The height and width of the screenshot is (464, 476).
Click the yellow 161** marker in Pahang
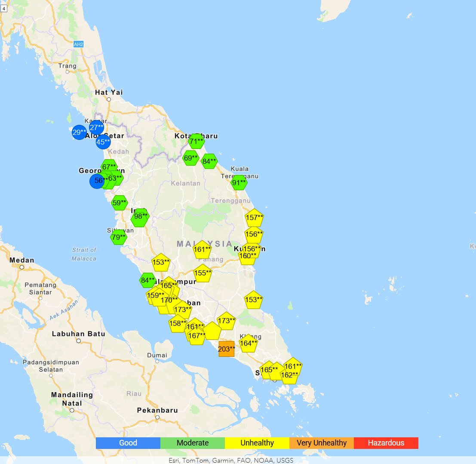pos(202,250)
